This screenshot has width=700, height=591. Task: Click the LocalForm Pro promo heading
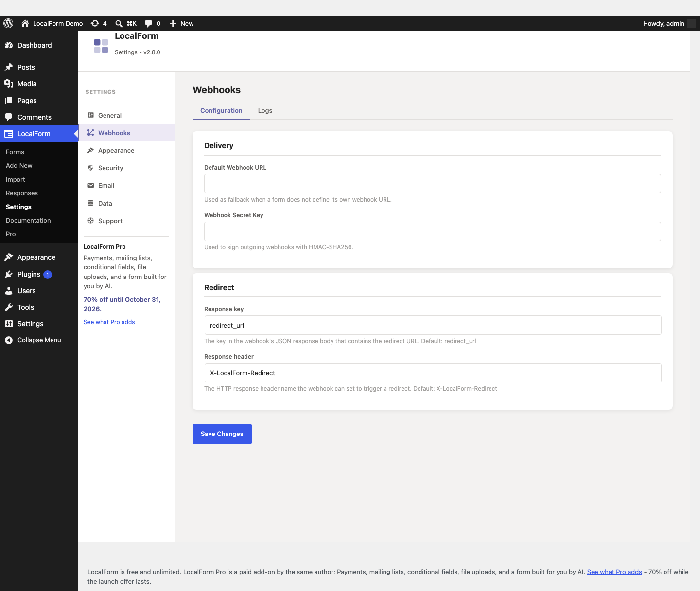pos(105,247)
